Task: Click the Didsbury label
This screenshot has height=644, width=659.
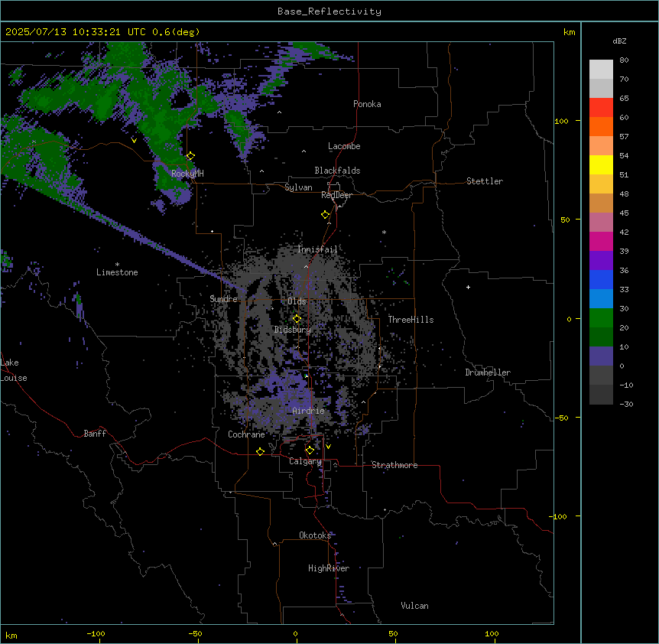Action: click(293, 330)
